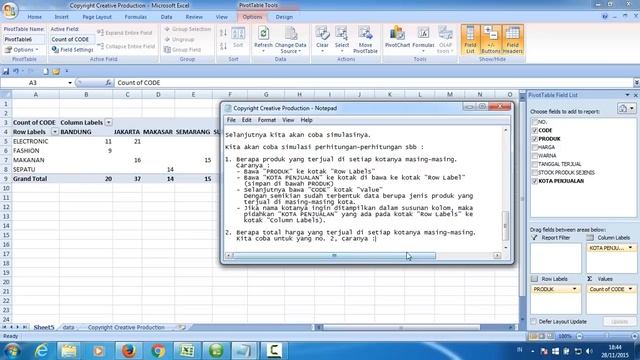
Task: Sort ascending A to Z icon
Action: [223, 33]
